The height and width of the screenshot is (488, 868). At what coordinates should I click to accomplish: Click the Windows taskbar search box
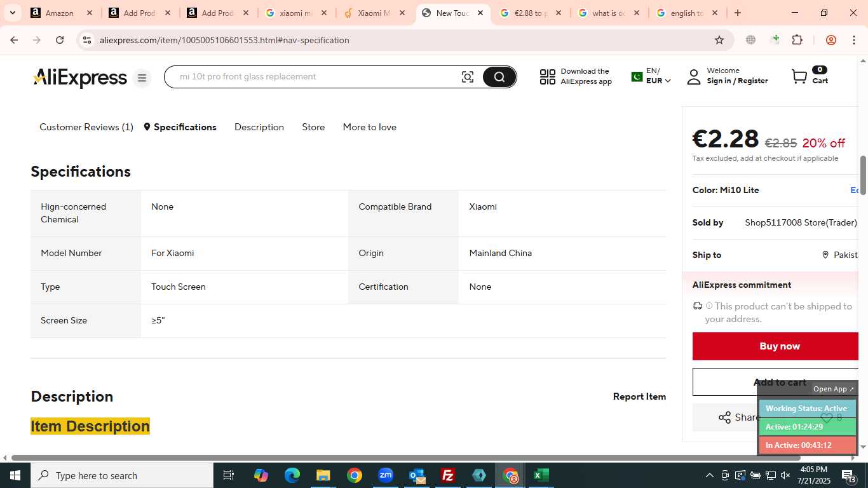click(x=122, y=475)
